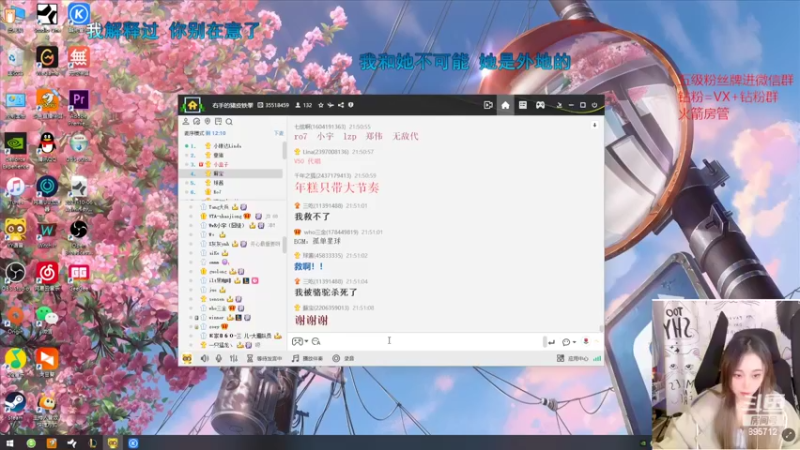The height and width of the screenshot is (450, 800).
Task: Open the Premiere Pro desktop icon
Action: pyautogui.click(x=79, y=102)
